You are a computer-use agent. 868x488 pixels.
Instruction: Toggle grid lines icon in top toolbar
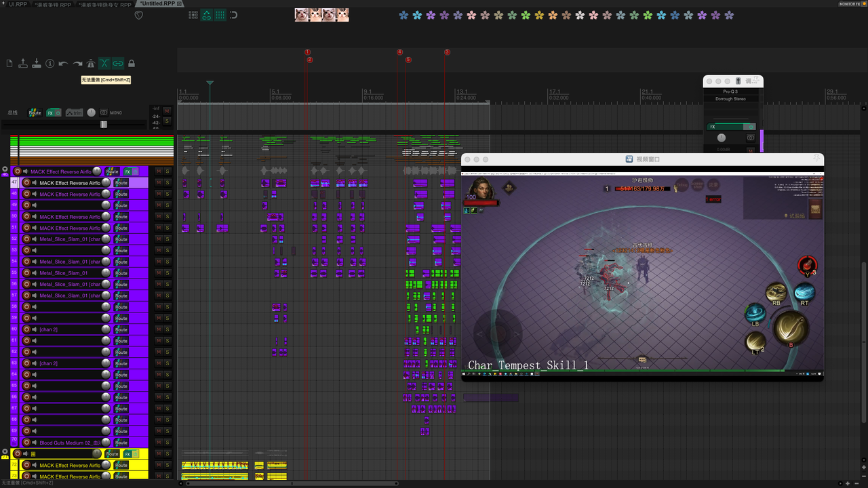[220, 15]
